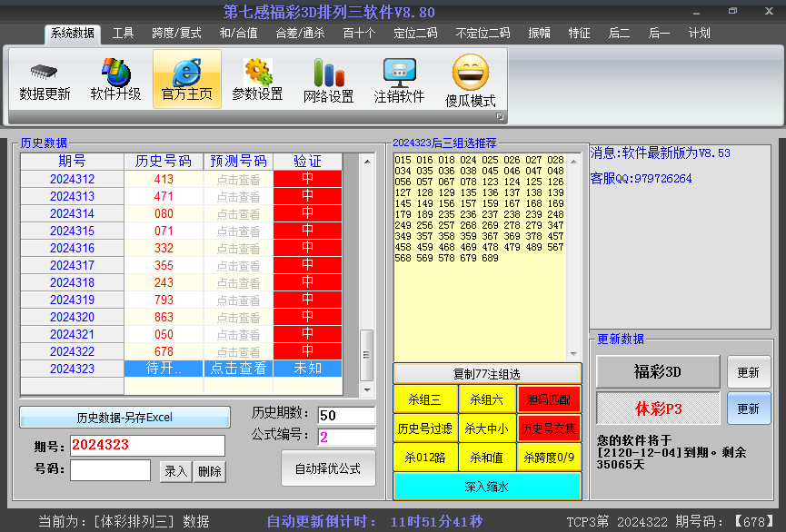Open the 合差/通杀 tab
Screen dimensions: 786x532
tap(300, 34)
